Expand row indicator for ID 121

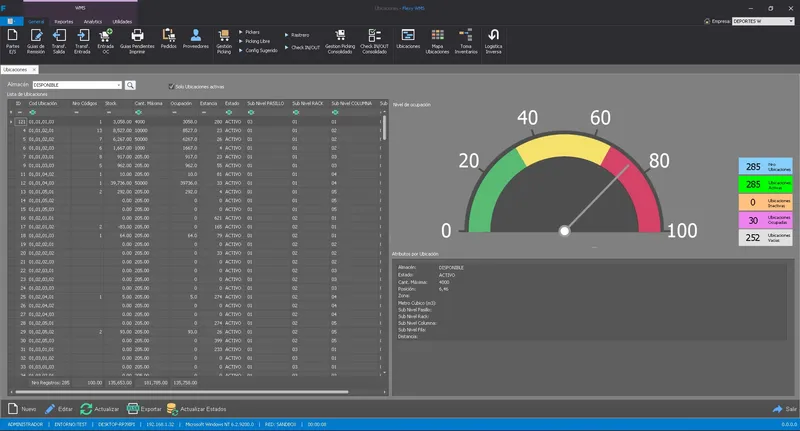coord(11,122)
